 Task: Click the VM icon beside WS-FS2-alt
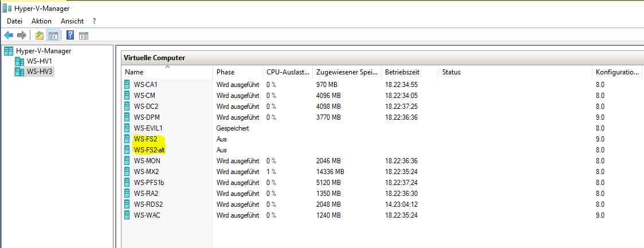(127, 150)
